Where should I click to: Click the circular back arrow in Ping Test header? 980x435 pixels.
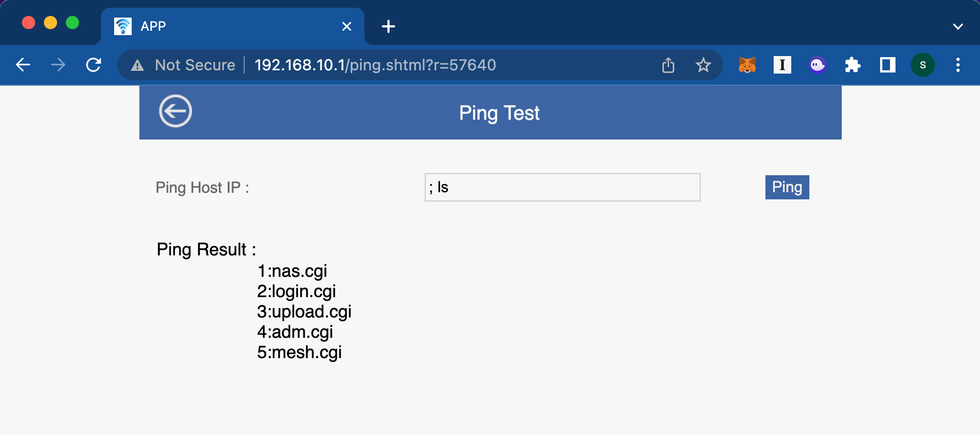[176, 111]
